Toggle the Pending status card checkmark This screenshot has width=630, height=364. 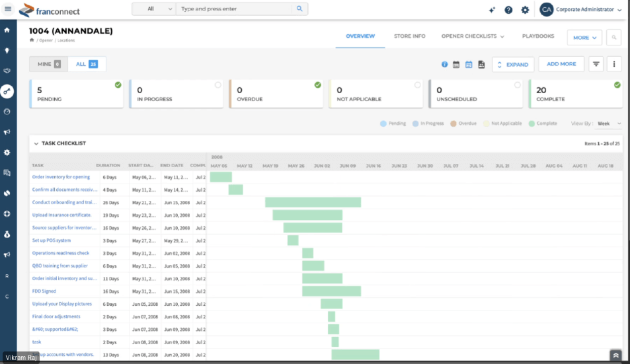118,85
